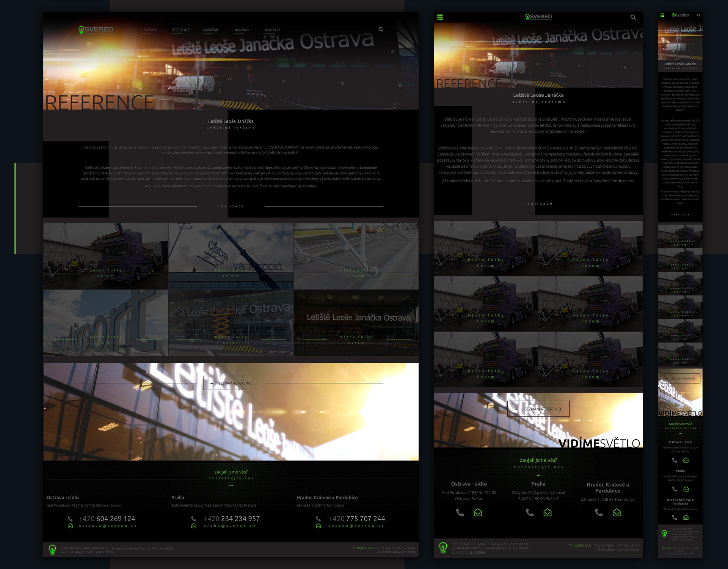Open desktop gallery photo of steel truss structure
Screen dimensions: 728x569
[356, 256]
